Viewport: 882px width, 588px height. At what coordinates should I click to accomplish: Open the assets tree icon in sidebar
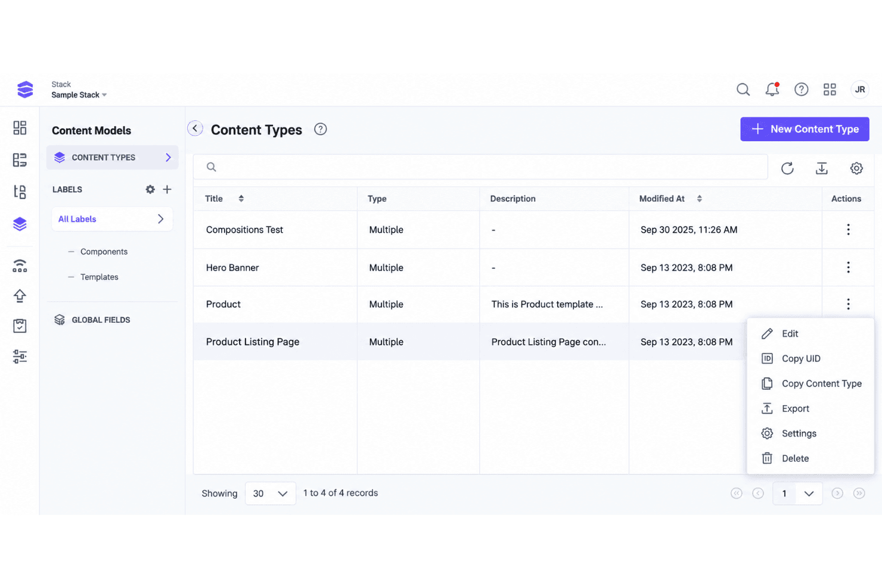pyautogui.click(x=20, y=192)
